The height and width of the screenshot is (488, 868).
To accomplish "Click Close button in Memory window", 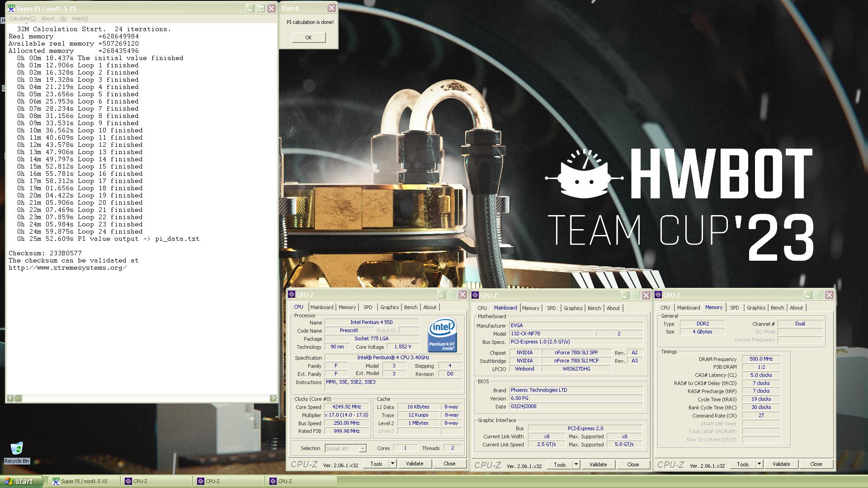I will (x=816, y=464).
